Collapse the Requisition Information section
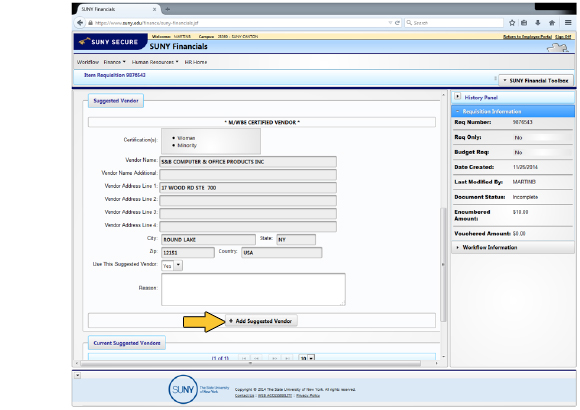 [x=513, y=111]
